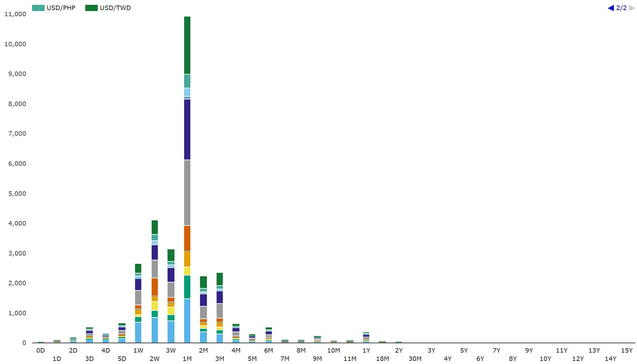
Task: Select the orange segment in the 2W bar
Action: tap(154, 287)
